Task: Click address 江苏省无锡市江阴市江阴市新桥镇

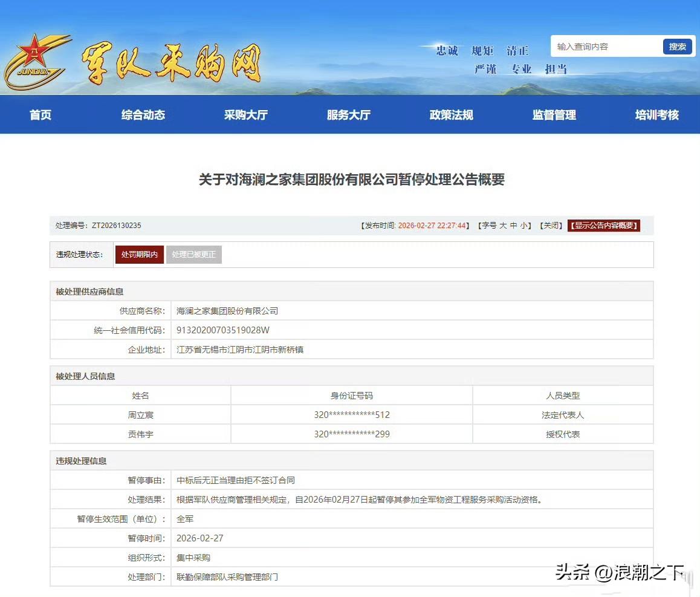Action: coord(240,350)
